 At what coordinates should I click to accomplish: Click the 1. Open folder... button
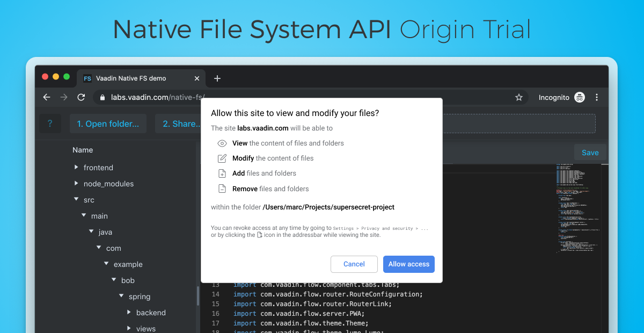coord(108,124)
